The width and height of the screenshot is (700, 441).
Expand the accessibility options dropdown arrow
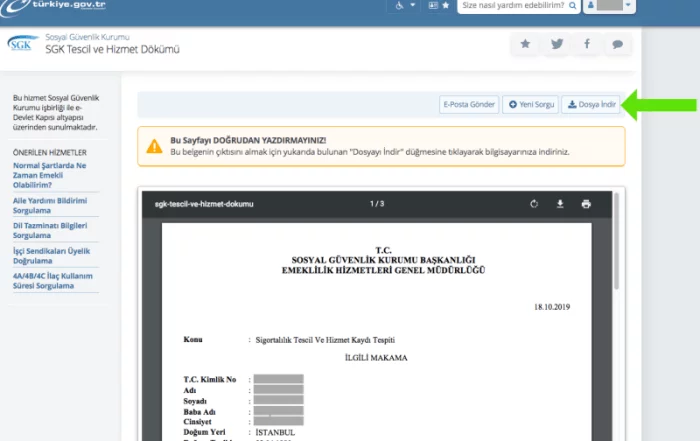click(x=412, y=5)
